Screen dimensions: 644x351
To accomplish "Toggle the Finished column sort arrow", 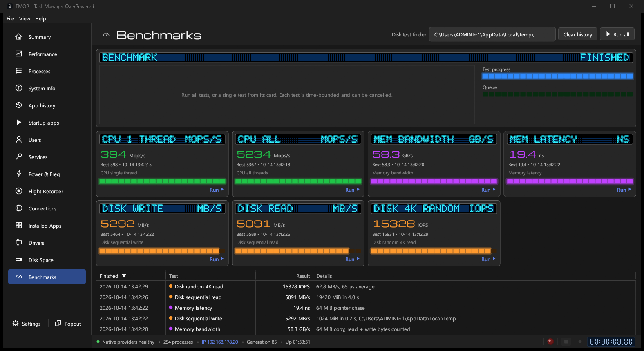I will (124, 276).
